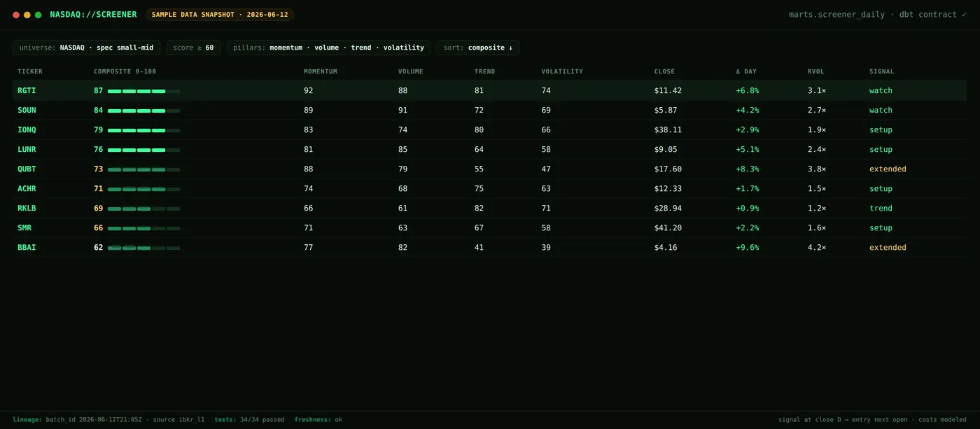
Task: Open the score ≥ 60 filter chip
Action: (x=194, y=48)
